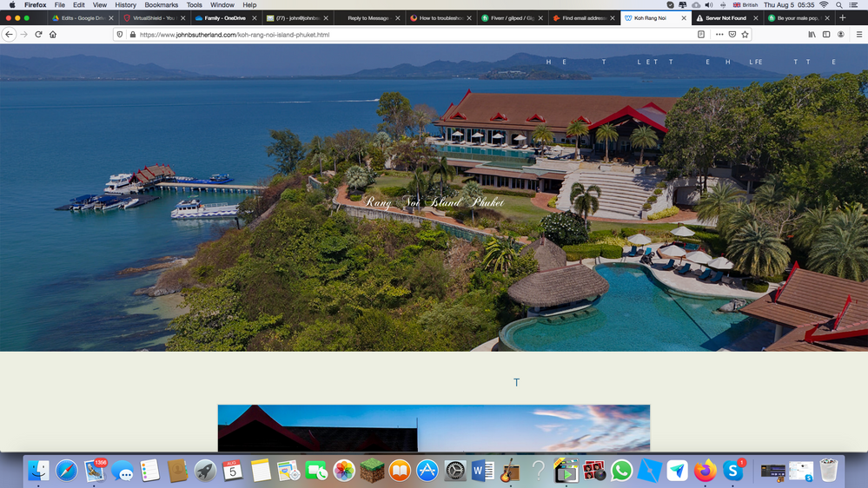Open the page actions three-dot menu

(x=719, y=35)
